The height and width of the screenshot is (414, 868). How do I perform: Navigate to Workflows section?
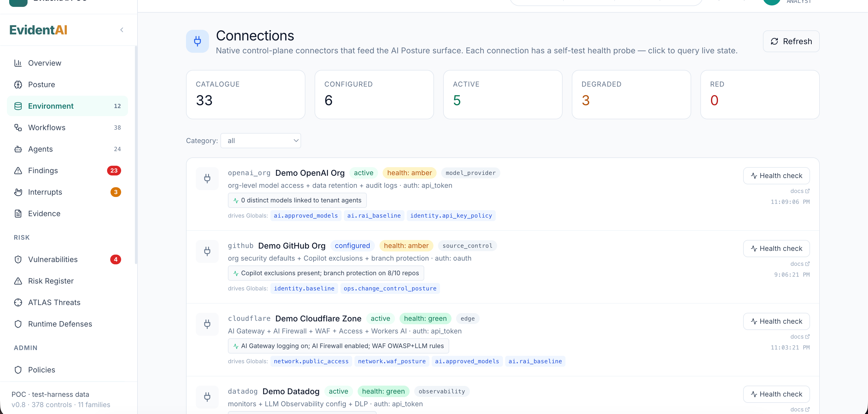(x=67, y=128)
